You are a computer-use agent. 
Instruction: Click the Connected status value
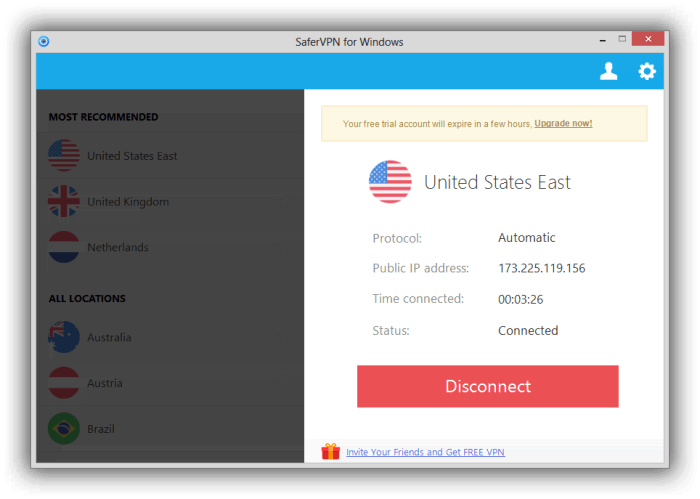click(528, 331)
